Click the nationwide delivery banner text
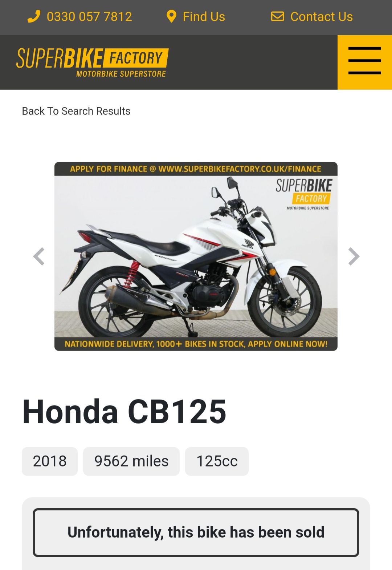The image size is (392, 570). pyautogui.click(x=196, y=344)
